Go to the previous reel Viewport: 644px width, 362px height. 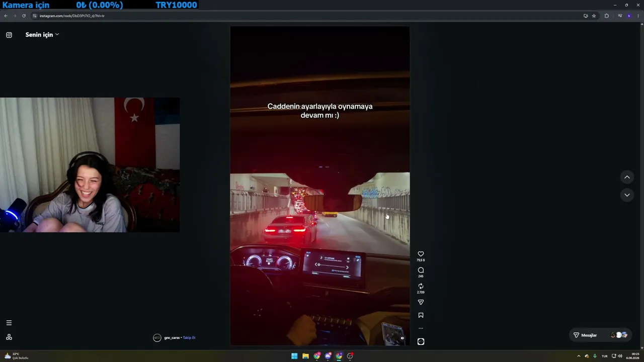click(627, 177)
